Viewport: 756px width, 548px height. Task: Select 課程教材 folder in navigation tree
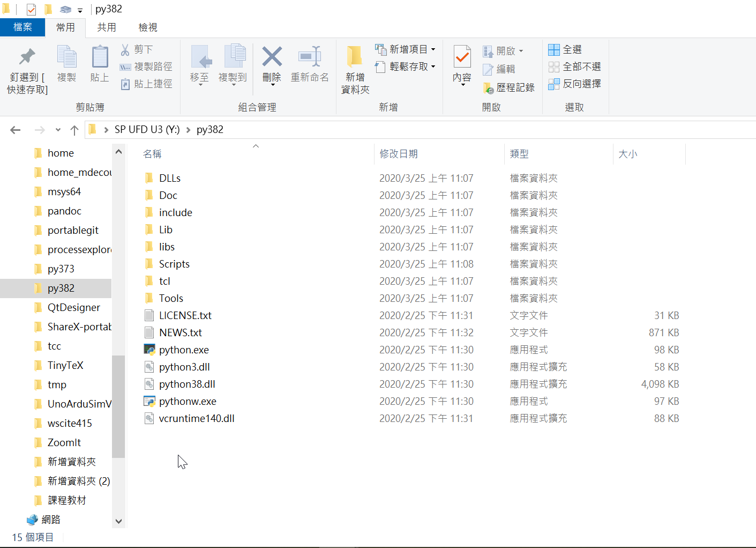67,500
